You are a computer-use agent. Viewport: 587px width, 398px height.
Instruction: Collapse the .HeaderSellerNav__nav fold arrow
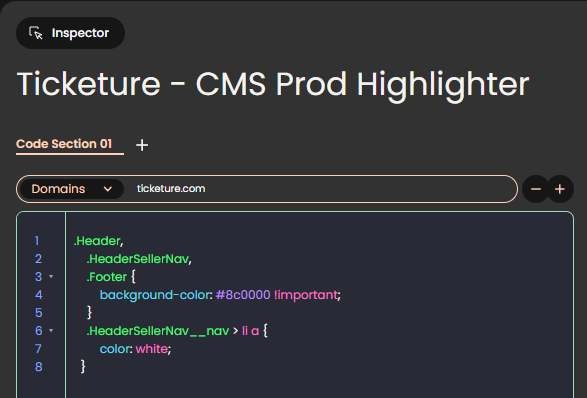click(x=51, y=331)
